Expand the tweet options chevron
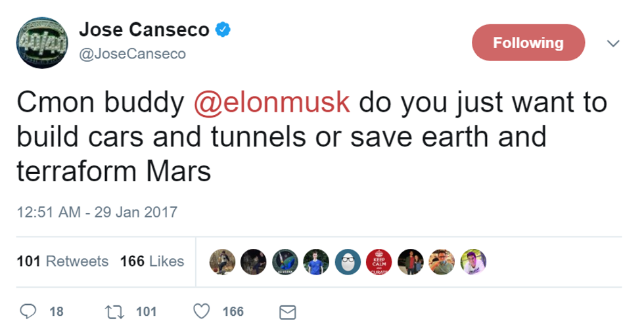Viewport: 644px width, 333px height. pyautogui.click(x=612, y=43)
